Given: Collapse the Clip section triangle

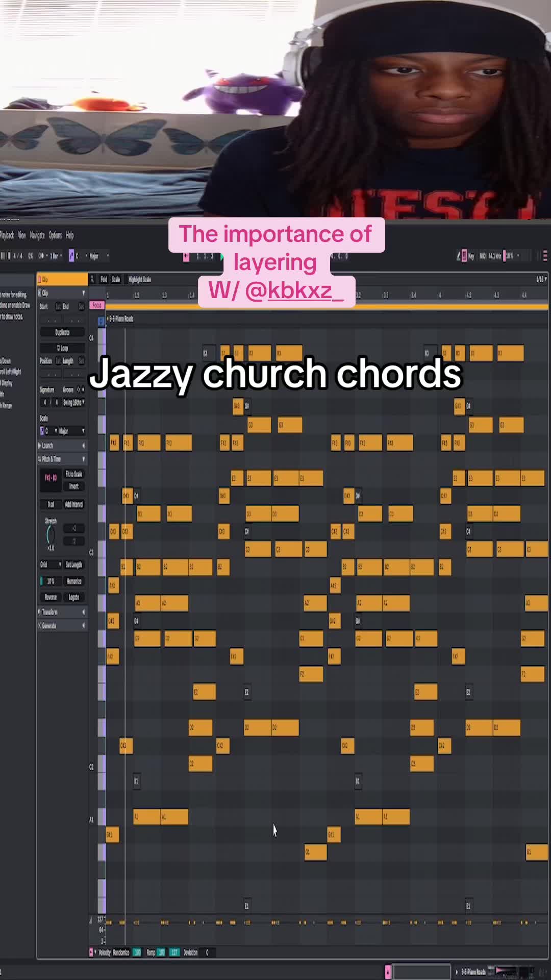Looking at the screenshot, I should pyautogui.click(x=84, y=293).
